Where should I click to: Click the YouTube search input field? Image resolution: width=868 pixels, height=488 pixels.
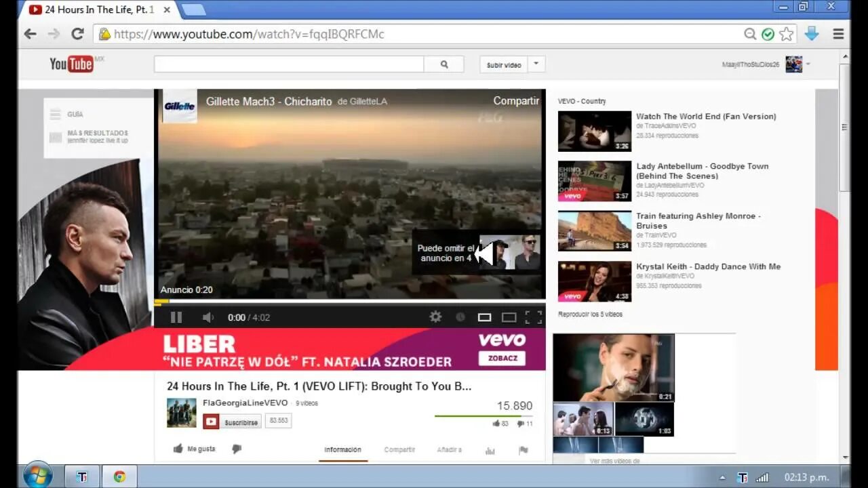tap(289, 64)
